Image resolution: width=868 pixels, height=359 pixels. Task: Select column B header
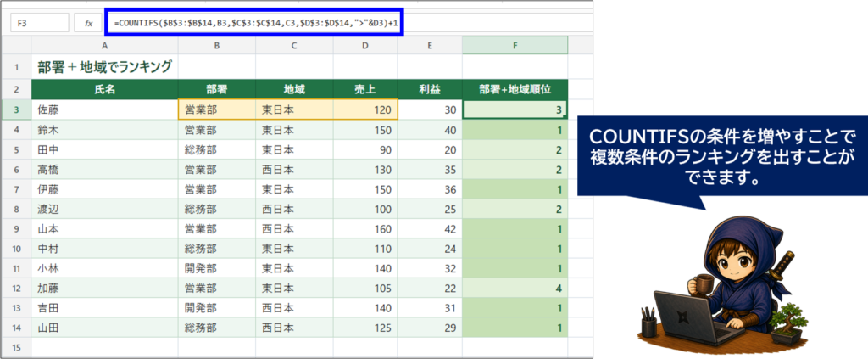(217, 46)
